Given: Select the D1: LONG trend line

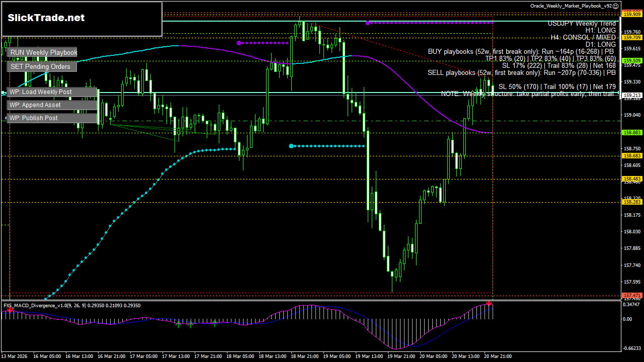Looking at the screenshot, I should (x=600, y=45).
